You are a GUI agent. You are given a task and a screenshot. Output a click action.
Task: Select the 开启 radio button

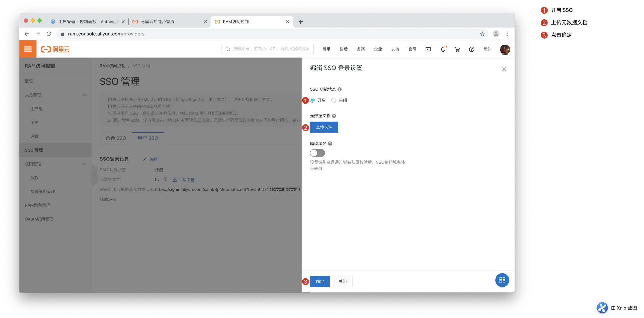coord(312,100)
